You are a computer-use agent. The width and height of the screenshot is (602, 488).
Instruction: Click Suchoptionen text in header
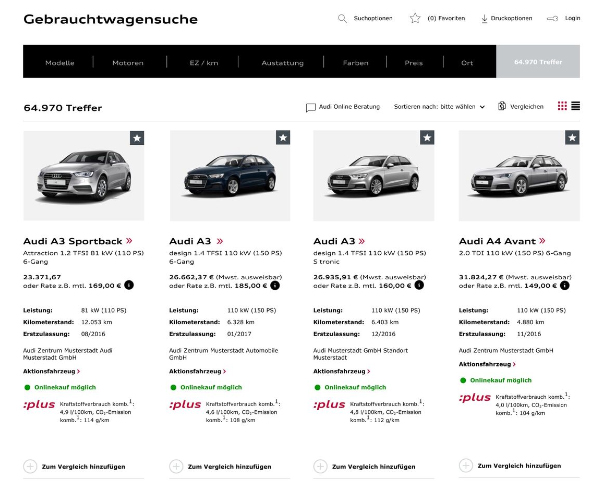pyautogui.click(x=373, y=18)
